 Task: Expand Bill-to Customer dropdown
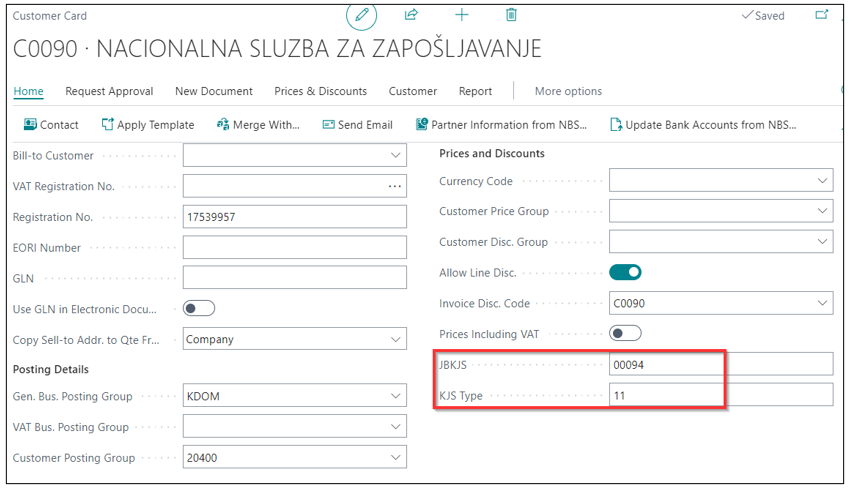(x=396, y=156)
